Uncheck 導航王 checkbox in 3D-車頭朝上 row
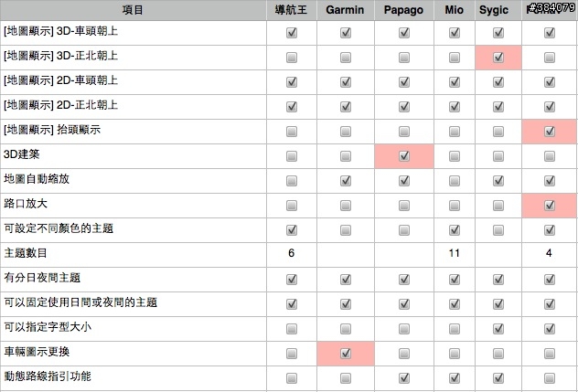The width and height of the screenshot is (578, 392). coord(291,33)
